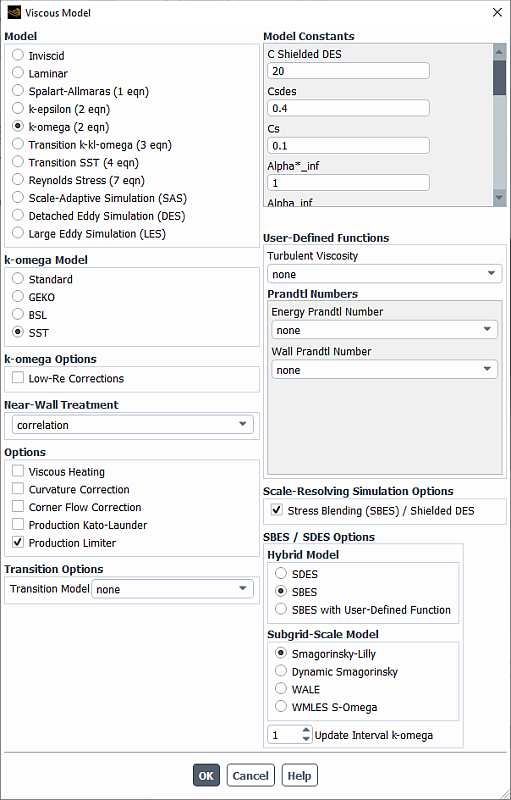Choose WMLES S-Omega subgrid-scale model
The image size is (511, 800).
(x=281, y=707)
